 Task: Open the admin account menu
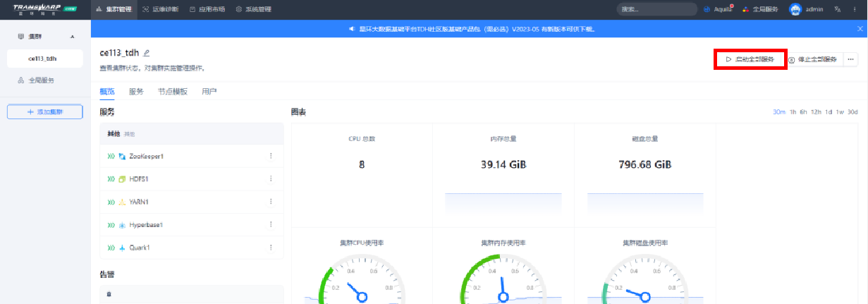[814, 10]
